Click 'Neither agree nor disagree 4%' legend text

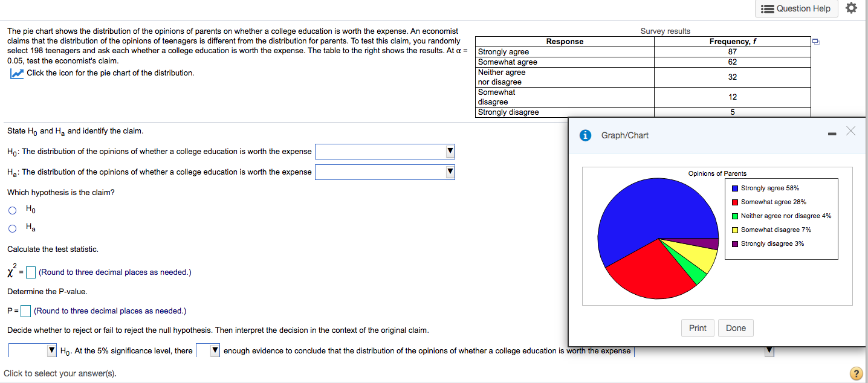click(x=786, y=216)
